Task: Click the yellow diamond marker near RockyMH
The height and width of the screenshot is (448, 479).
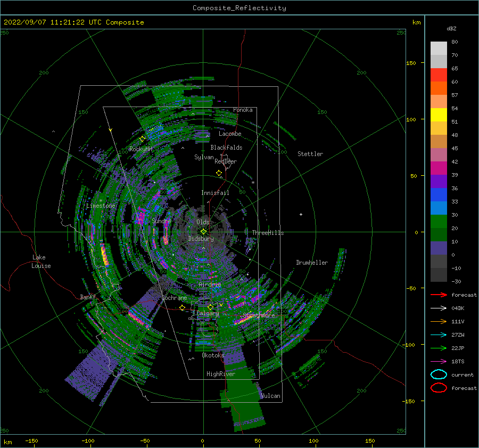Action: [142, 139]
